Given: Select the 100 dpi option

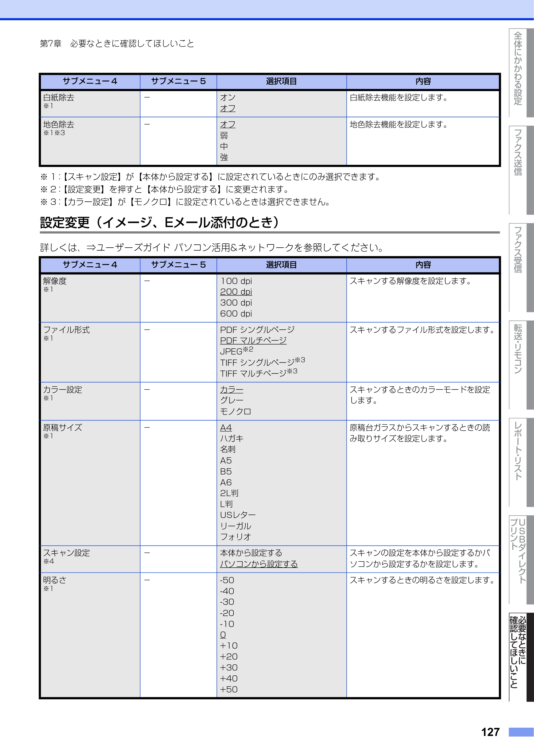Looking at the screenshot, I should pyautogui.click(x=236, y=281).
